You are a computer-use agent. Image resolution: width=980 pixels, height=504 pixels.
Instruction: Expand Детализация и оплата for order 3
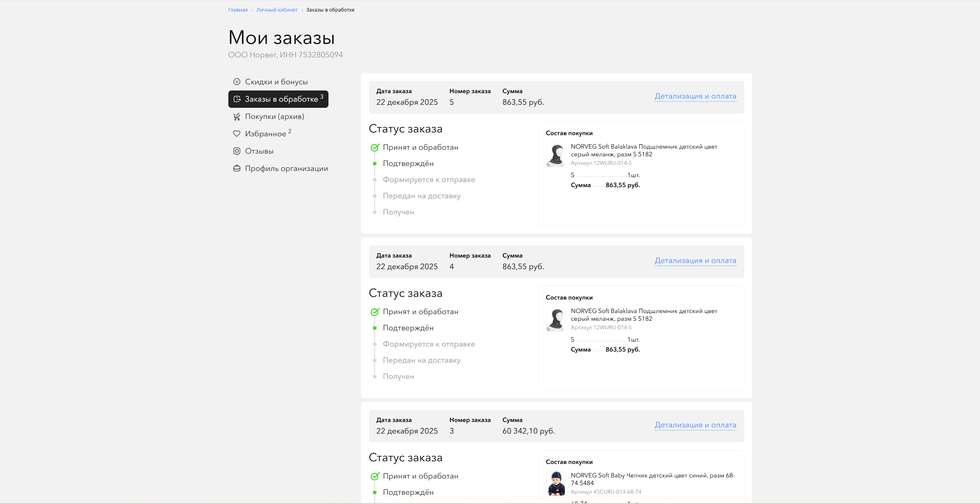[x=695, y=425]
